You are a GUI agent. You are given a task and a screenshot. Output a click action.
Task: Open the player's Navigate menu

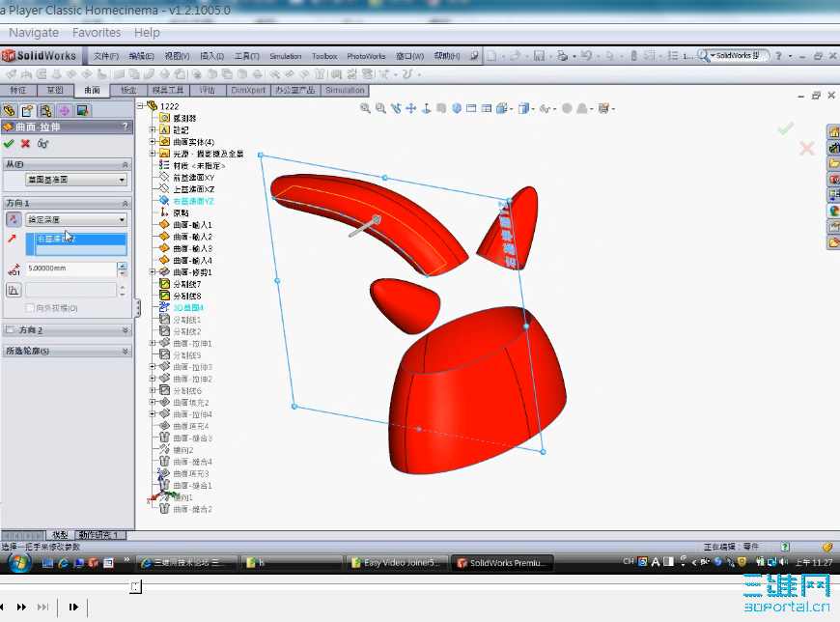pyautogui.click(x=34, y=33)
